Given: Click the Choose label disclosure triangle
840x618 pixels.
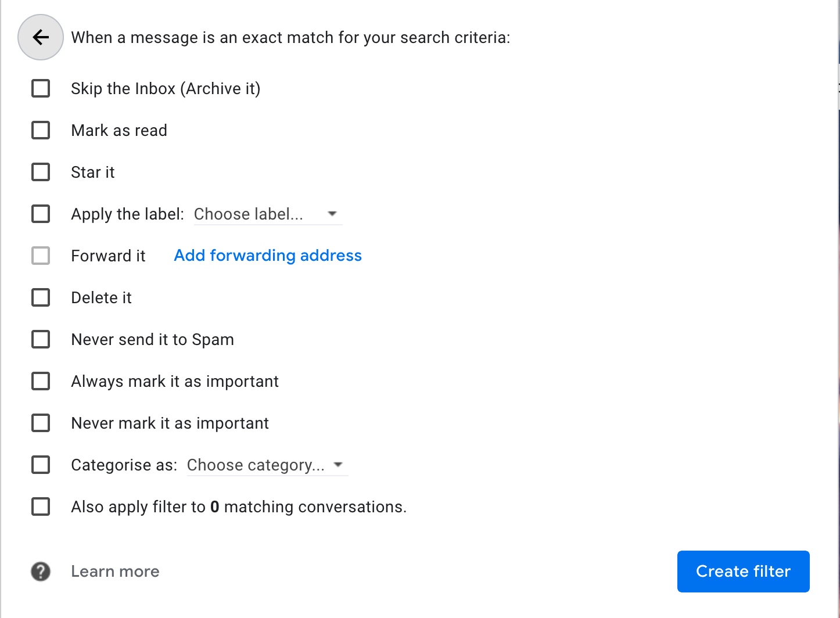Looking at the screenshot, I should [x=332, y=214].
